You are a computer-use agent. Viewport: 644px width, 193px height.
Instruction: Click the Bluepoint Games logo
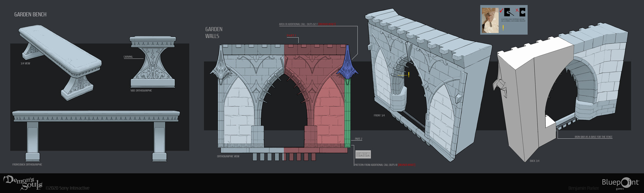pyautogui.click(x=621, y=183)
